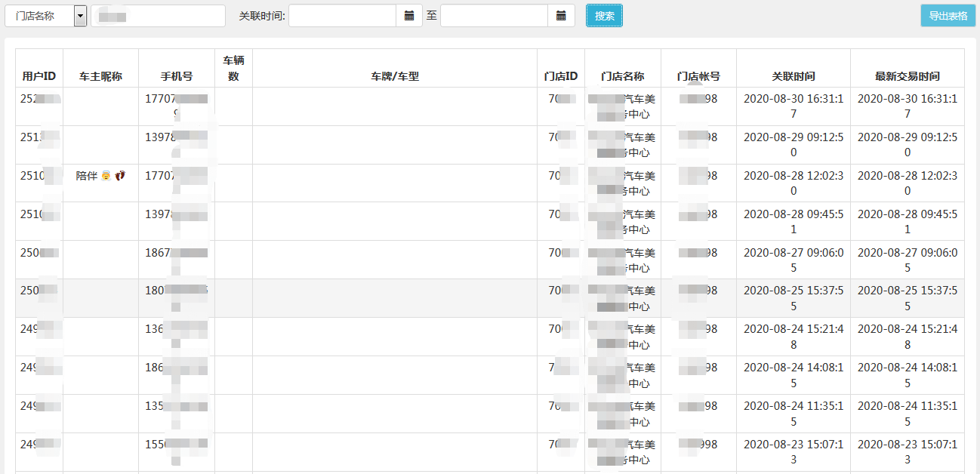This screenshot has width=980, height=474.
Task: Click the 搜索 button
Action: pyautogui.click(x=604, y=16)
